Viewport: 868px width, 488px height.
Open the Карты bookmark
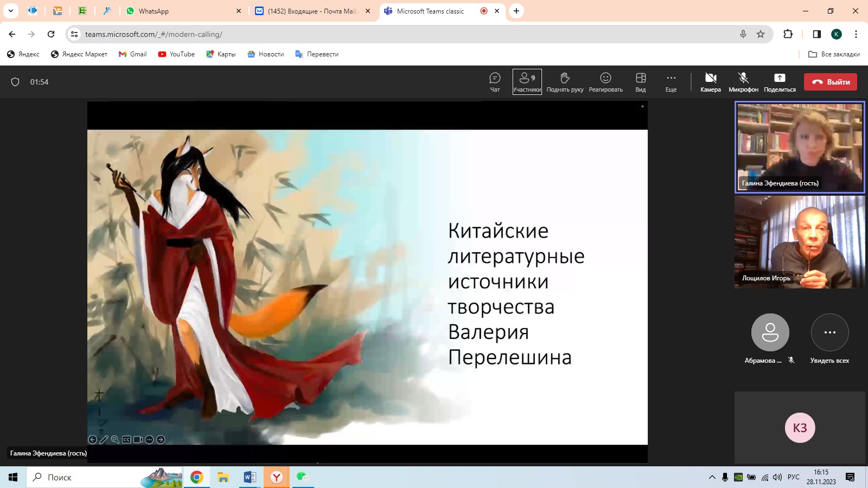click(x=221, y=54)
